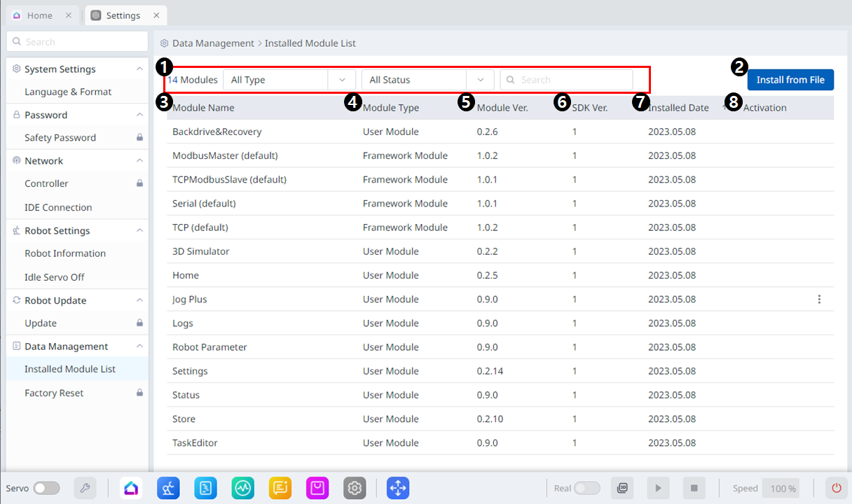Image resolution: width=852 pixels, height=504 pixels.
Task: Open the Home module icon in bottom dock
Action: (131, 488)
